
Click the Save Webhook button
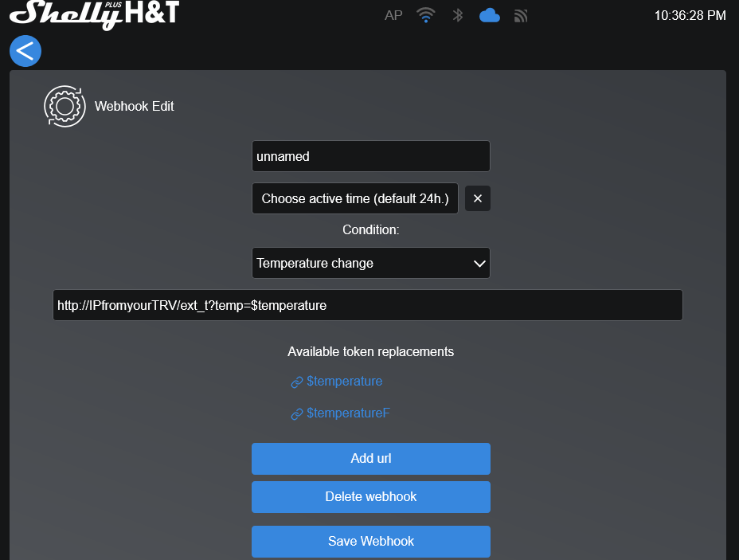(371, 542)
